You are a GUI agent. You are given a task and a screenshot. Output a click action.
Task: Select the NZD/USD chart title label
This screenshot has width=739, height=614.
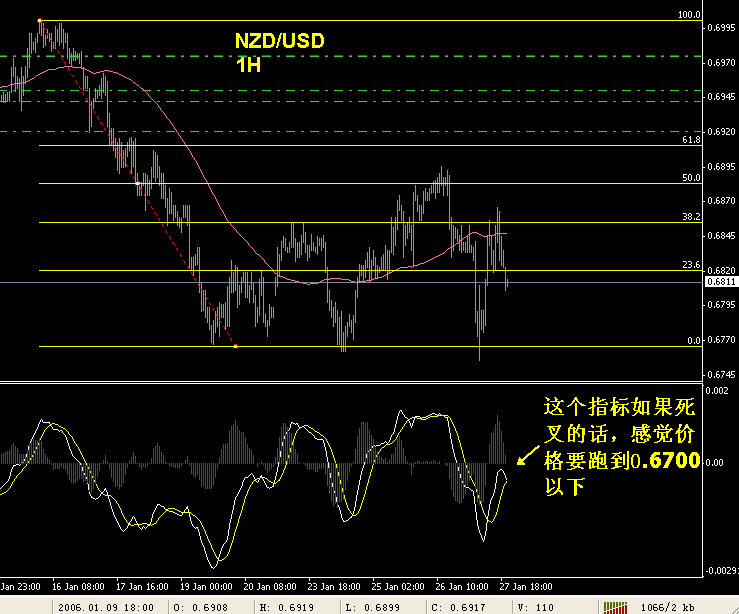click(x=279, y=41)
